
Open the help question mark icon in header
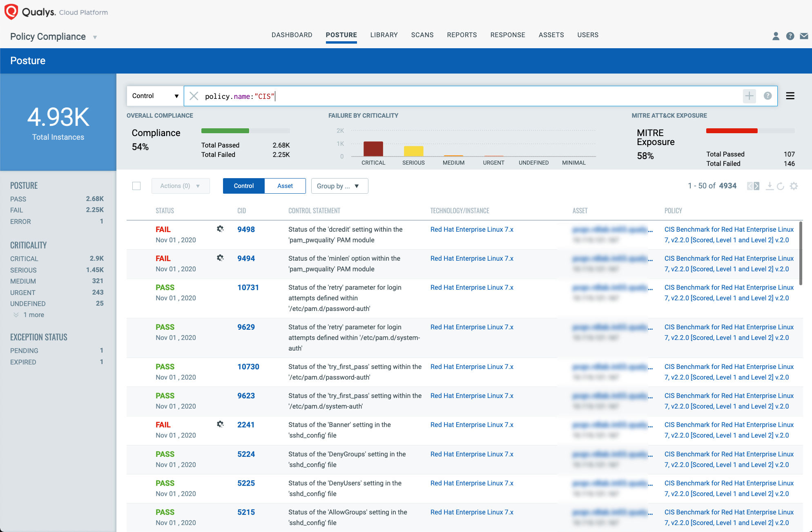tap(790, 36)
